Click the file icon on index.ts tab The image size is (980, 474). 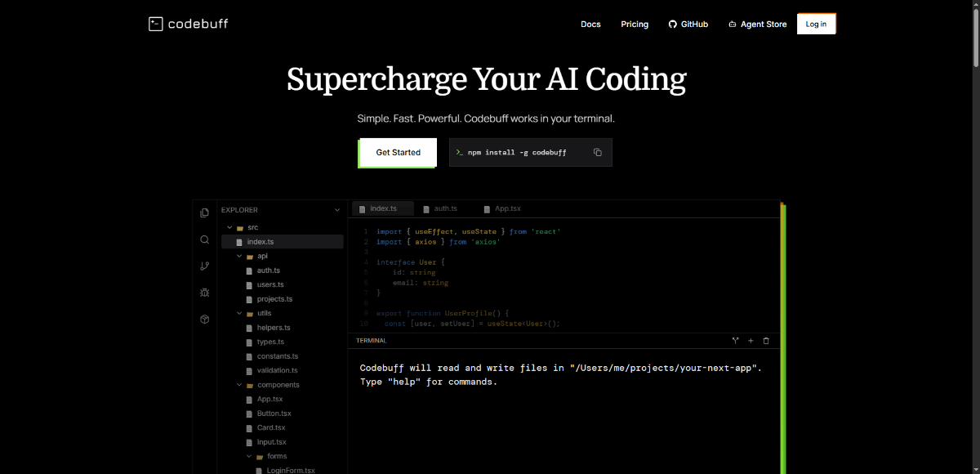tap(363, 209)
